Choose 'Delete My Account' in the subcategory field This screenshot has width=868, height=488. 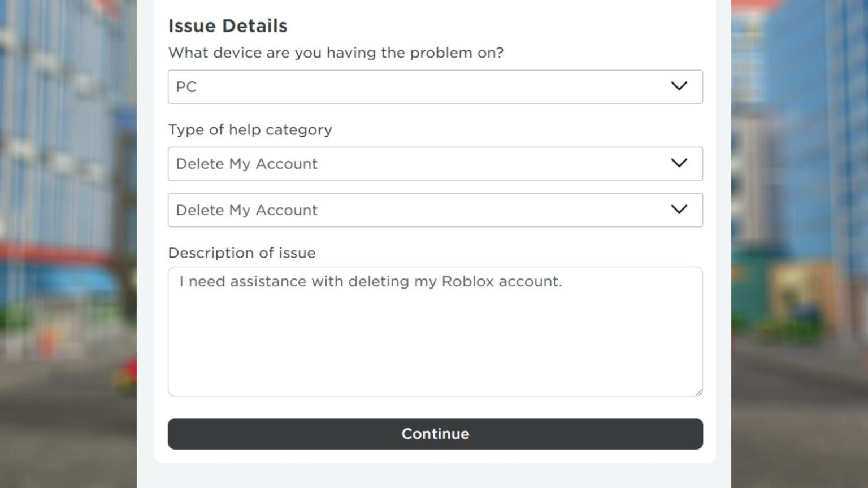[x=247, y=210]
